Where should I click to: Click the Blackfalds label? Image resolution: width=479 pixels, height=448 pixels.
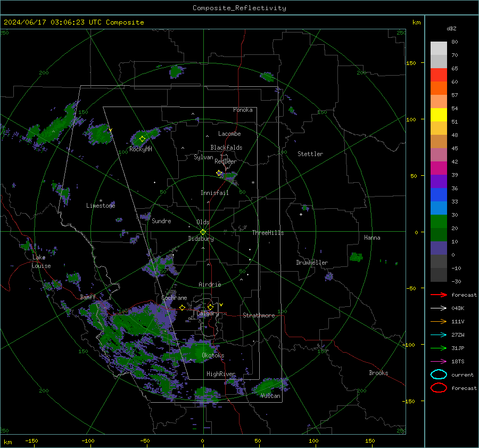(x=226, y=148)
